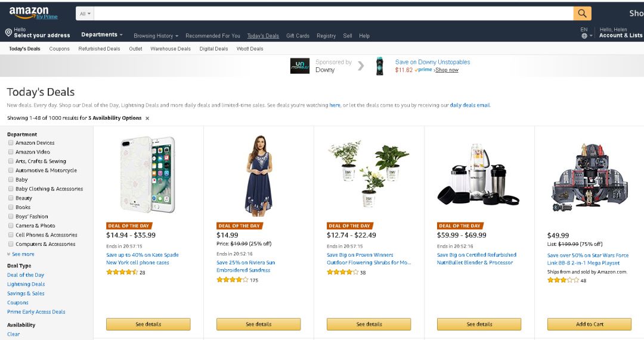Enable the Camera & Photo checkbox
This screenshot has width=644, height=340.
click(x=11, y=226)
